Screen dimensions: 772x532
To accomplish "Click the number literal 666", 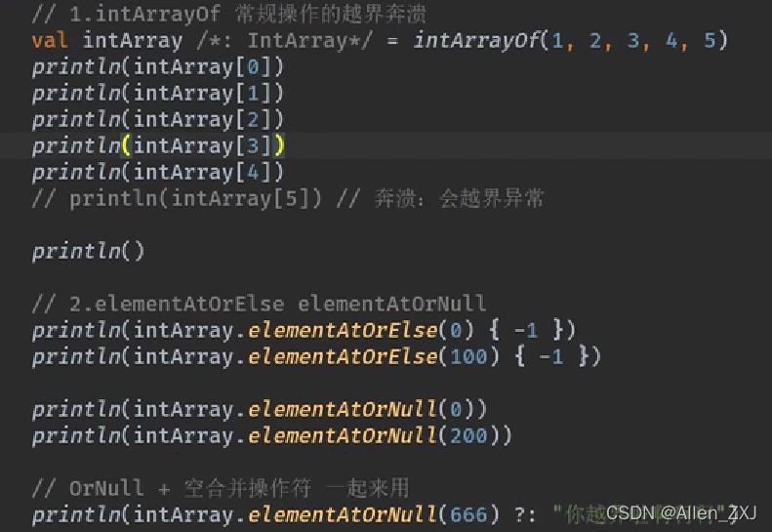I will (468, 514).
